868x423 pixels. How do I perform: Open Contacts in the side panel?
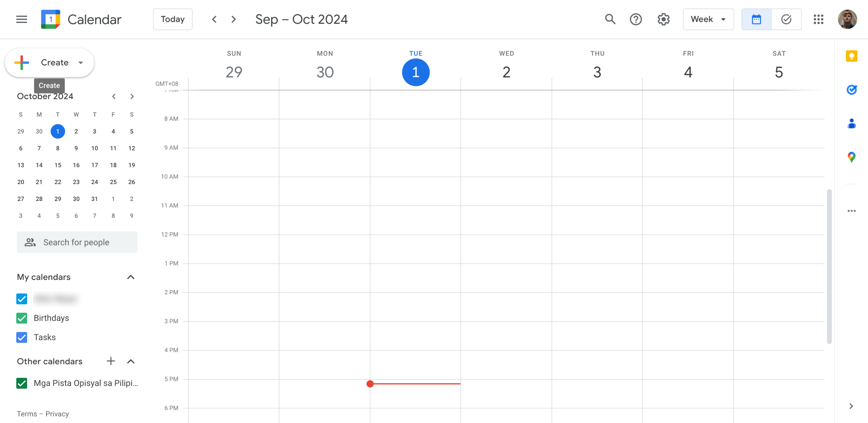(x=851, y=124)
